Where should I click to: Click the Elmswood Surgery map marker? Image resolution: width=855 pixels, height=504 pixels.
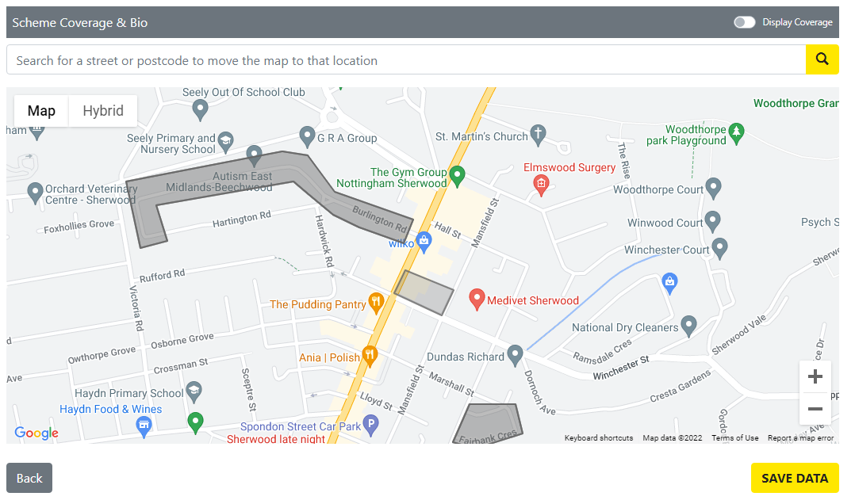coord(542,184)
